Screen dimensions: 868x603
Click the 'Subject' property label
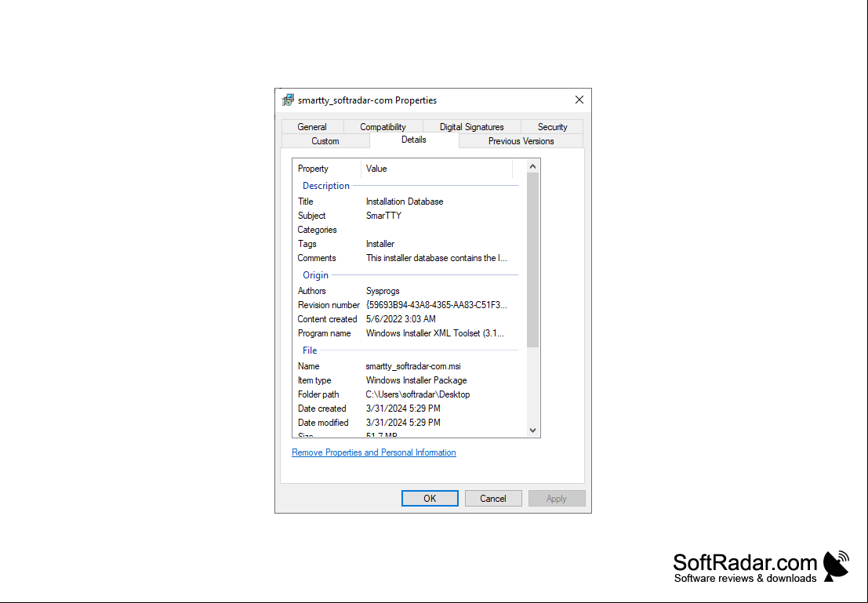click(311, 216)
